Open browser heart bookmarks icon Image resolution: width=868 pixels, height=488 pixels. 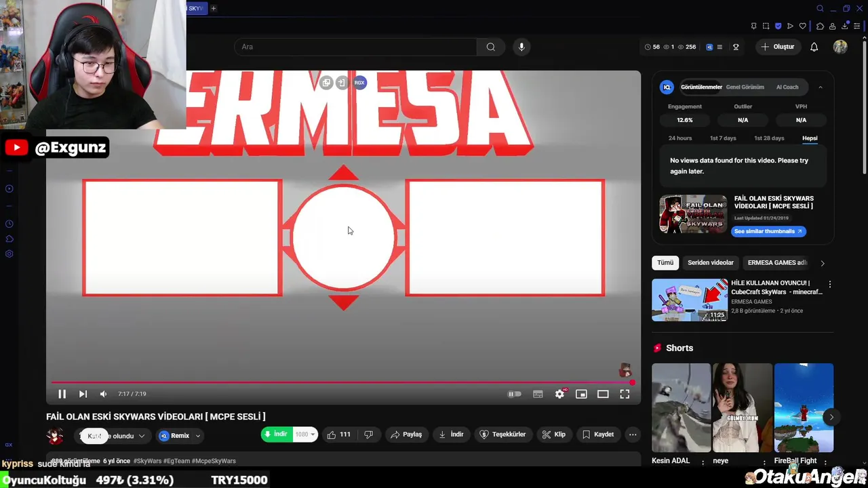pyautogui.click(x=803, y=26)
